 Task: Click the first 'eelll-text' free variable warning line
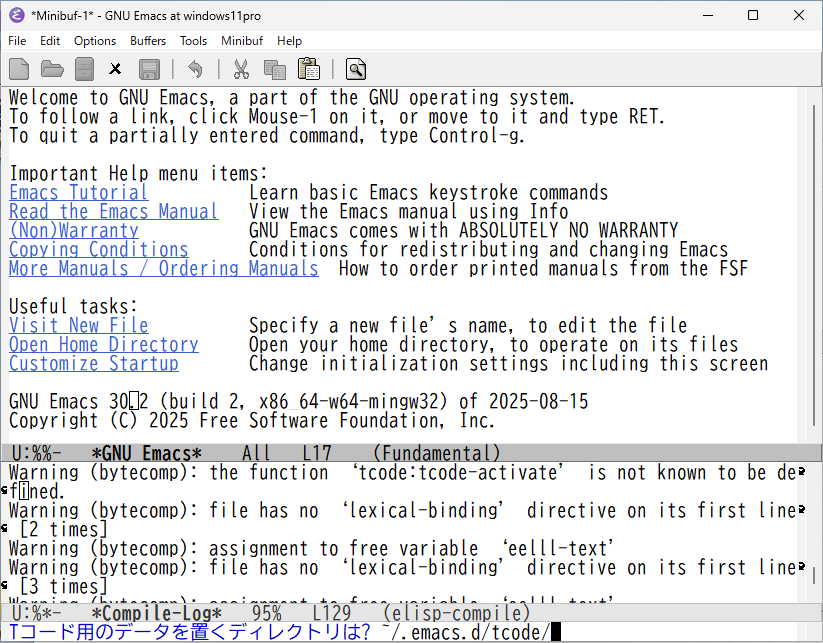click(311, 549)
